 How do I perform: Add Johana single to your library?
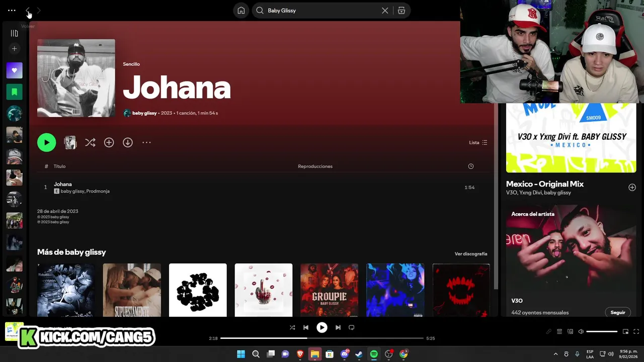click(x=109, y=142)
